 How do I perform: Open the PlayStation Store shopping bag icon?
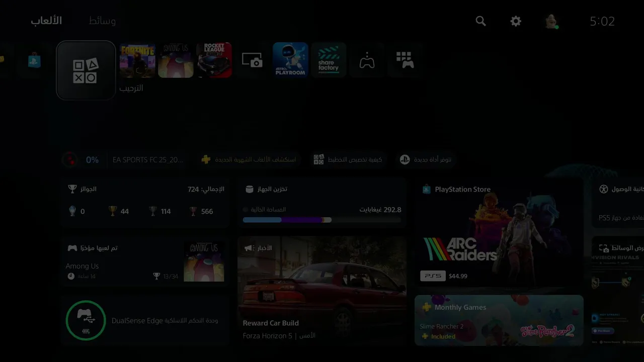coord(34,60)
